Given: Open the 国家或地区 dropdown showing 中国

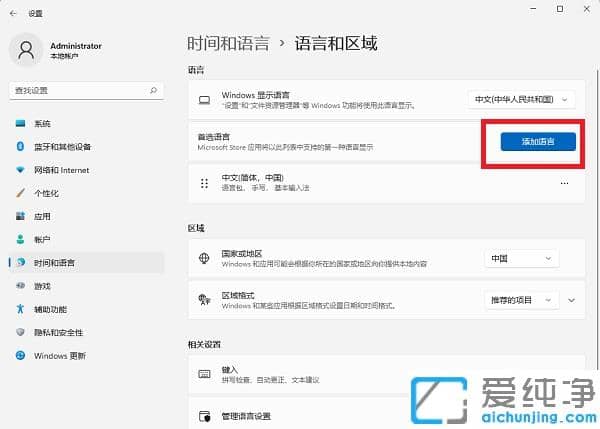Looking at the screenshot, I should pyautogui.click(x=520, y=258).
